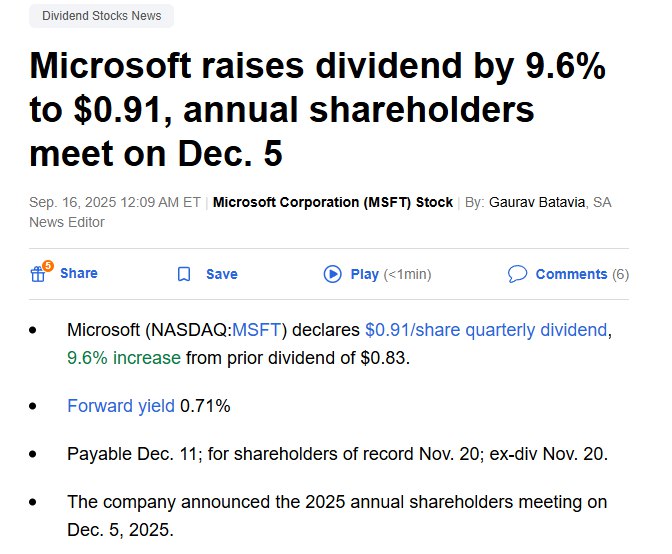Click the Comments speech bubble icon

tap(517, 274)
